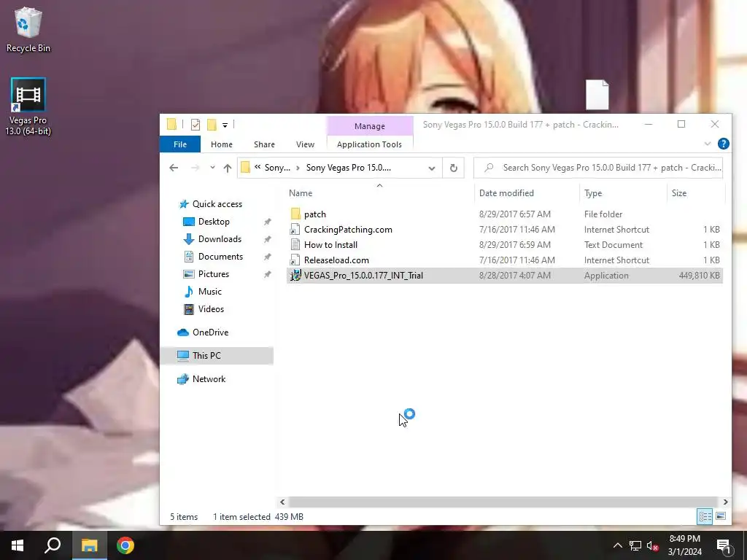Open the Customize Quick Access Toolbar dropdown
This screenshot has width=747, height=560.
pos(225,125)
